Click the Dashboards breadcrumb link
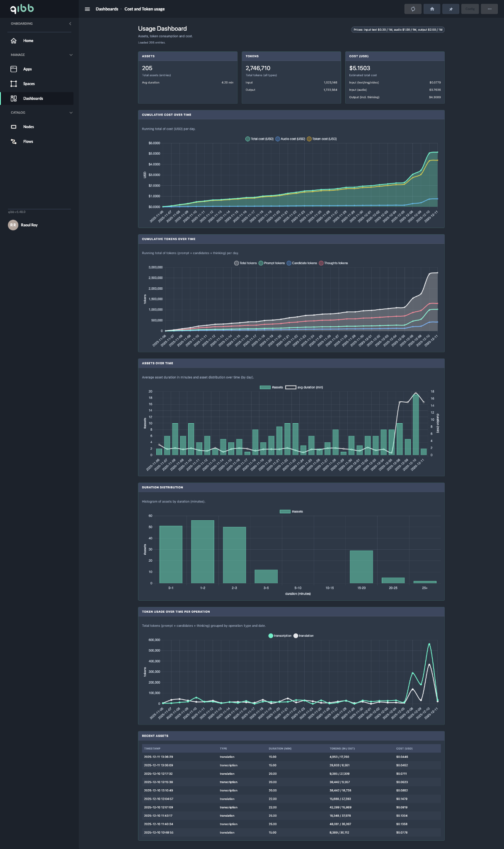504x849 pixels. coord(107,9)
